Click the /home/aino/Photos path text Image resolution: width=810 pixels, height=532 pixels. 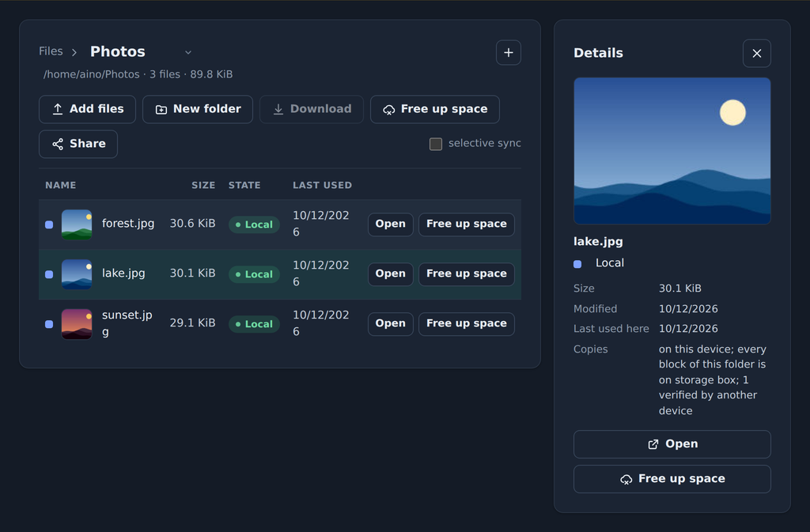(92, 74)
